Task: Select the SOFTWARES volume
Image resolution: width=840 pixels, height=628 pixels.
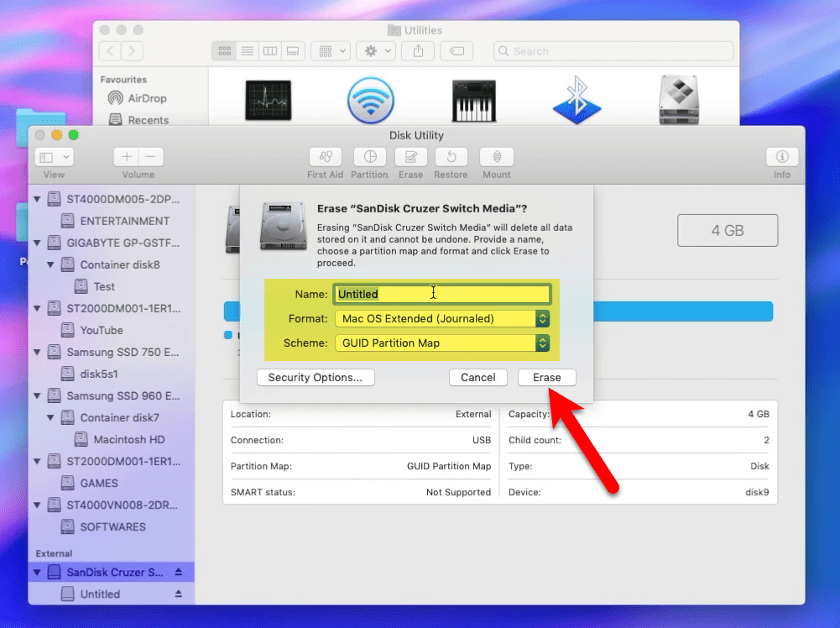Action: pyautogui.click(x=113, y=526)
